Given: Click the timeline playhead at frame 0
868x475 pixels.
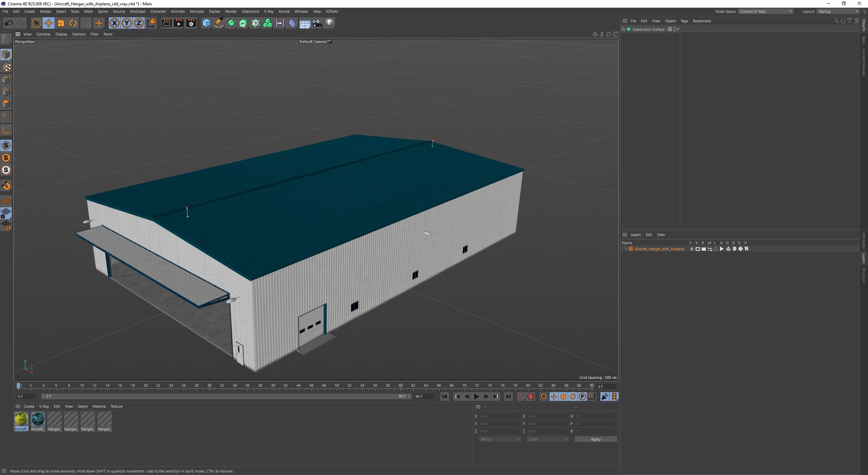Looking at the screenshot, I should click(x=19, y=386).
